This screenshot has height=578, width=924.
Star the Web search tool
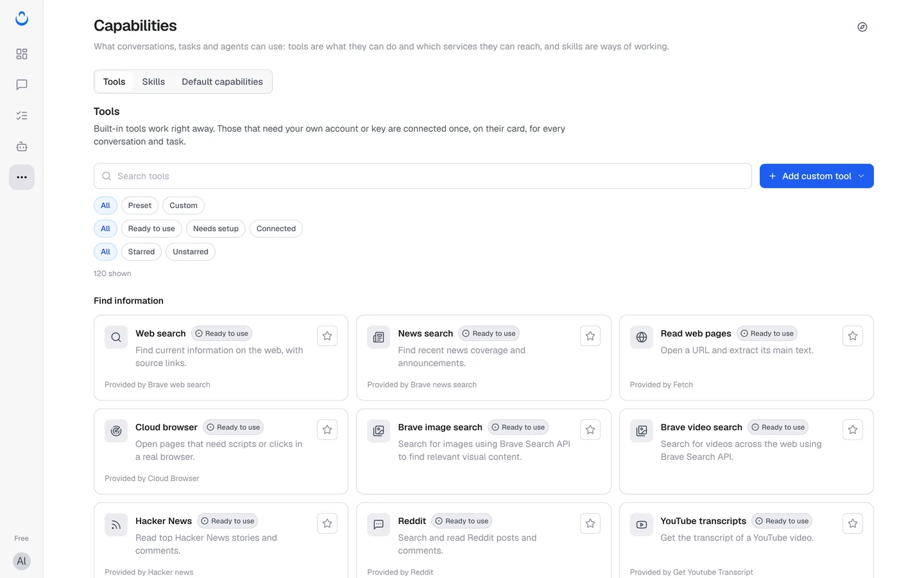[327, 336]
